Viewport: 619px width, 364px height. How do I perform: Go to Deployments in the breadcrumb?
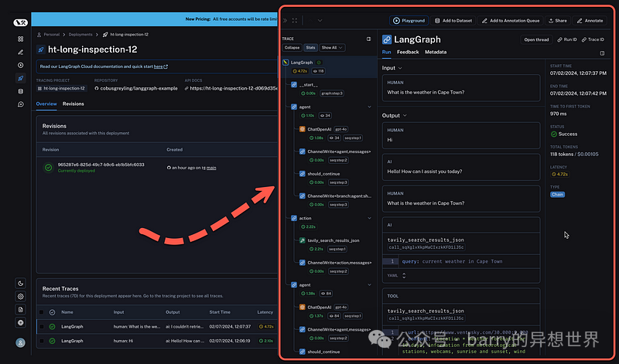(x=80, y=35)
